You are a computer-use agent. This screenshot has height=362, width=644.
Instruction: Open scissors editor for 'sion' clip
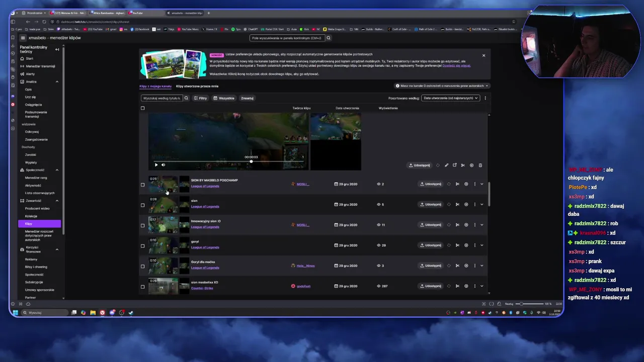pos(457,205)
